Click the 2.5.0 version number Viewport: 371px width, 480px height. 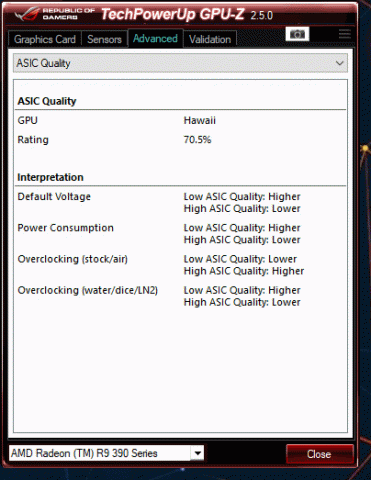262,15
